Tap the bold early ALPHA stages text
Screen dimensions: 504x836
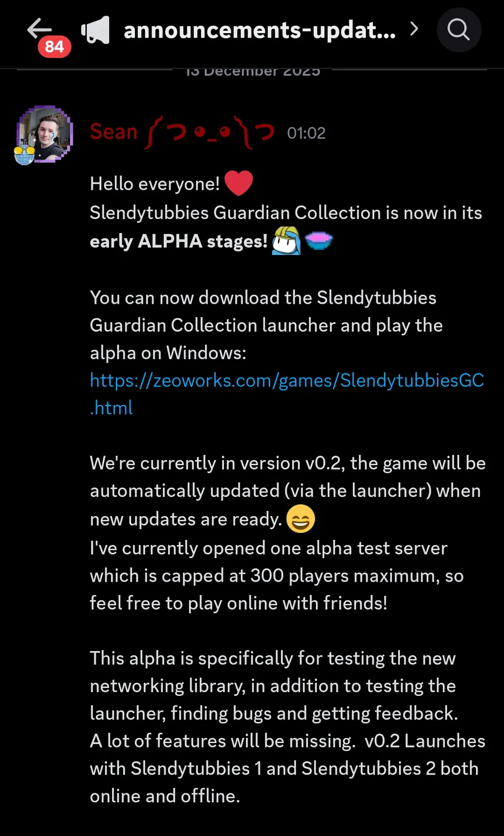[179, 241]
